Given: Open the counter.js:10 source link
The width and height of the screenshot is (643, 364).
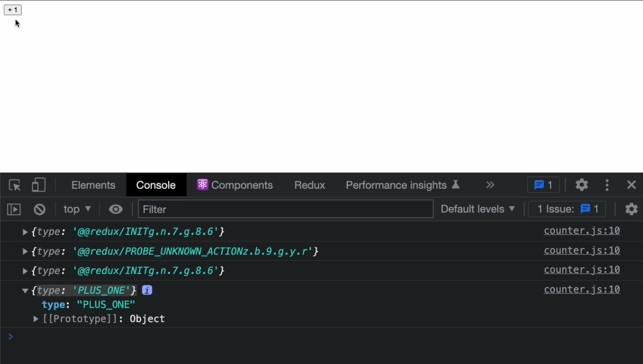Looking at the screenshot, I should tap(582, 231).
